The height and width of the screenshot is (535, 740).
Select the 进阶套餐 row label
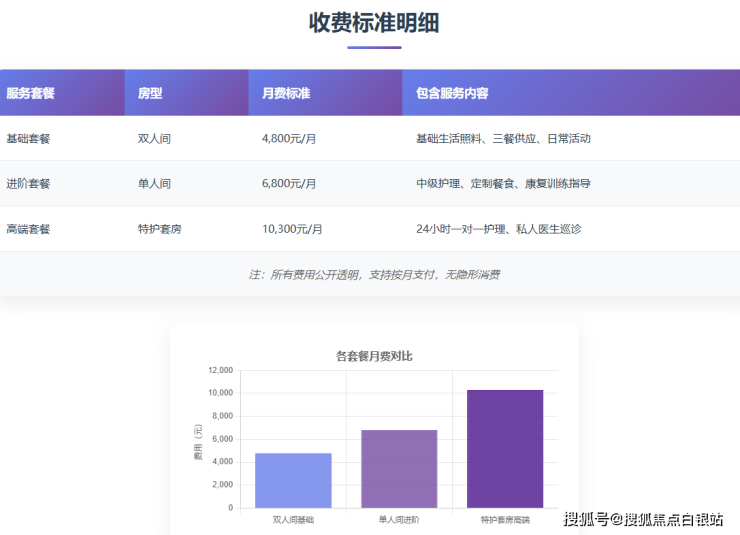click(28, 184)
